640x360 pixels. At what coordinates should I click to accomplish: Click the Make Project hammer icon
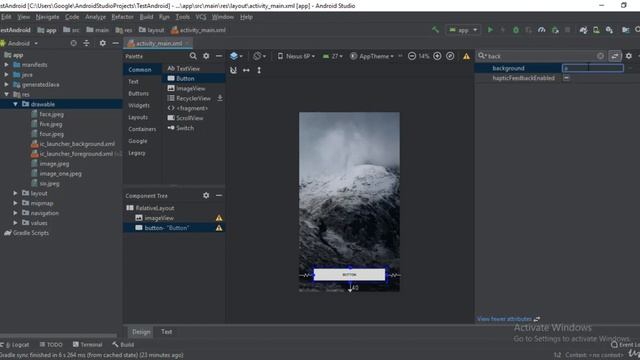coord(436,30)
